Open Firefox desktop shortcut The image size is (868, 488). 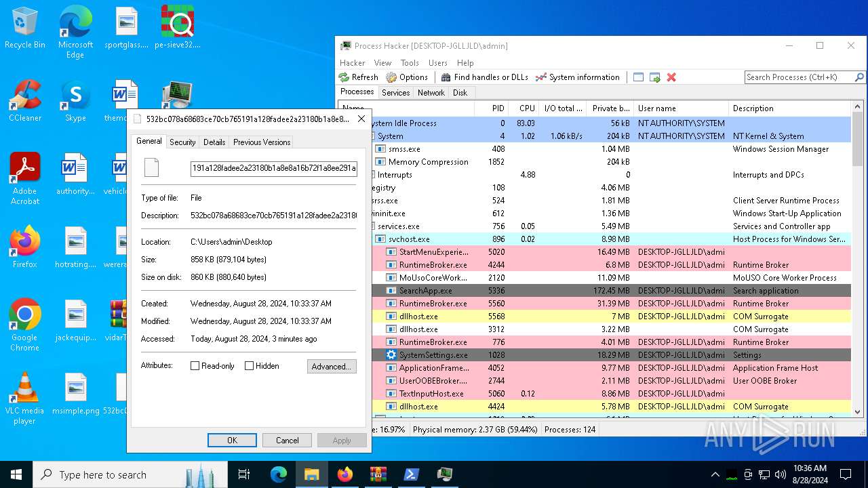pyautogui.click(x=25, y=247)
